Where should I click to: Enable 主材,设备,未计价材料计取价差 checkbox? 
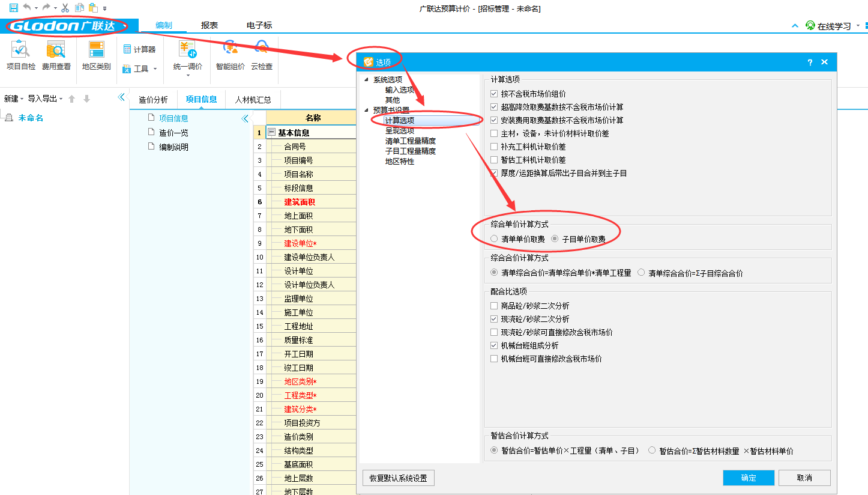pyautogui.click(x=494, y=133)
